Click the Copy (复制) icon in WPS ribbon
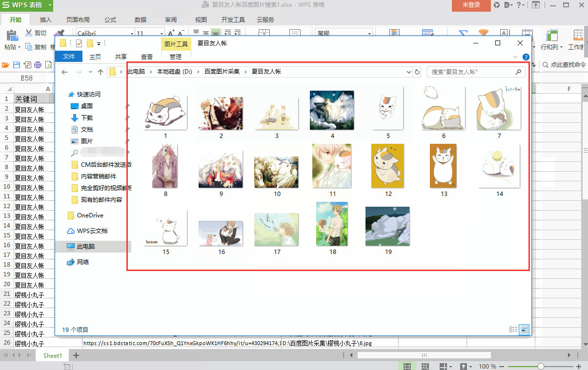The image size is (588, 370). [x=28, y=47]
